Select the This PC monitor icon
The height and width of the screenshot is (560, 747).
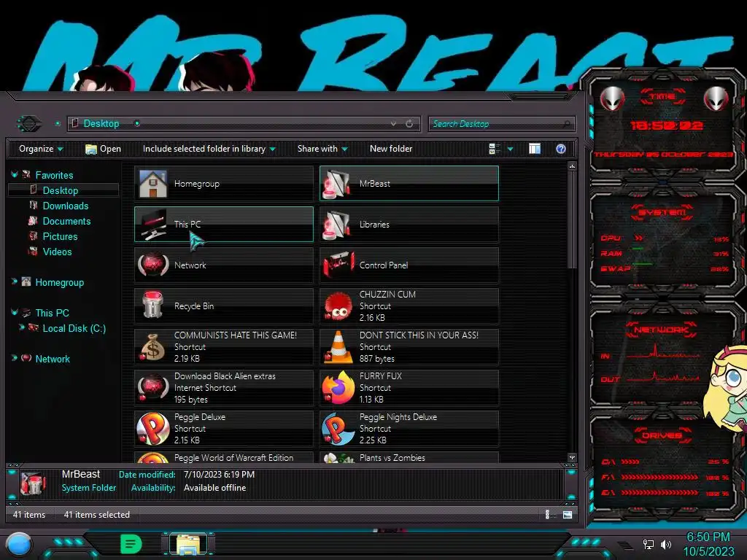tap(152, 225)
